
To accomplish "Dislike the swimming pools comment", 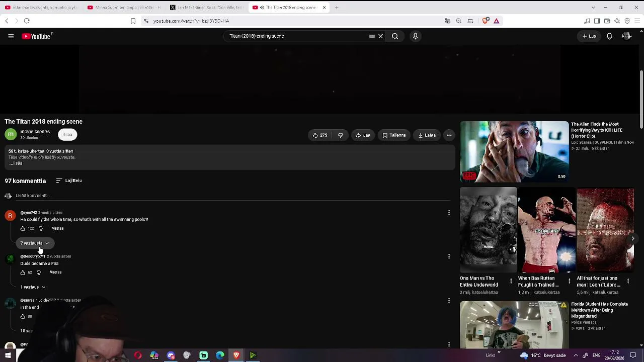I will coord(41,229).
